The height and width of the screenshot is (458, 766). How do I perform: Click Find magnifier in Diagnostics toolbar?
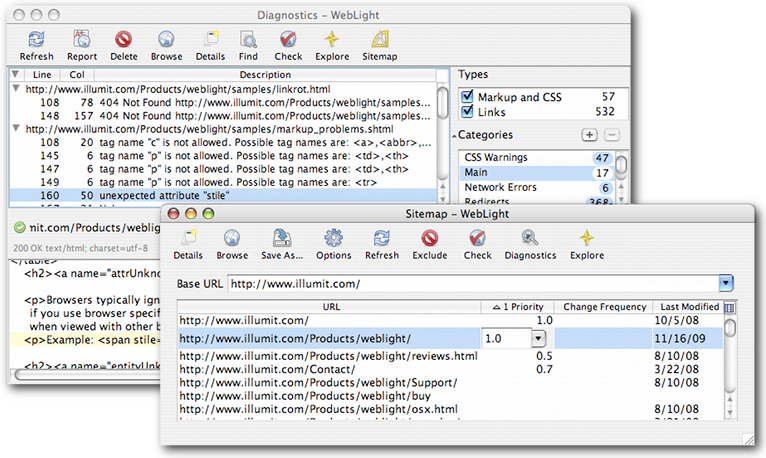[x=248, y=40]
